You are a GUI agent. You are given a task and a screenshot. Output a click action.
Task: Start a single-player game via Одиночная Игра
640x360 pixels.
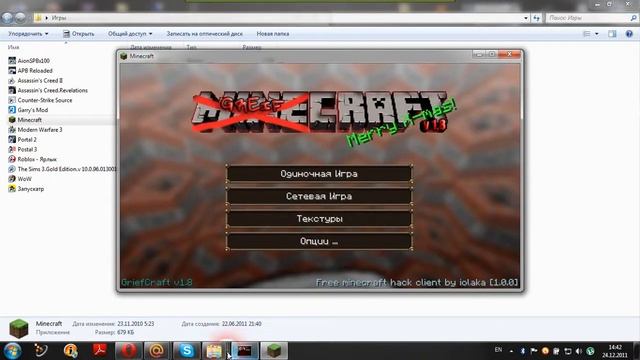319,174
